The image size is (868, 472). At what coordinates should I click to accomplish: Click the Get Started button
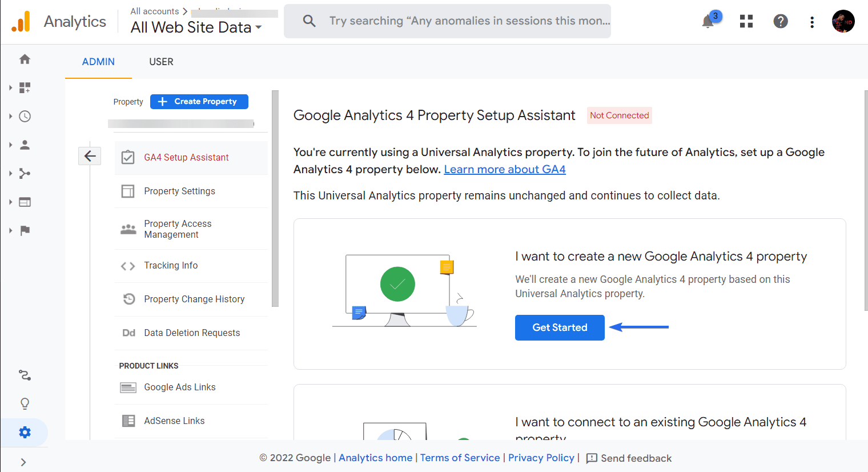pyautogui.click(x=560, y=327)
